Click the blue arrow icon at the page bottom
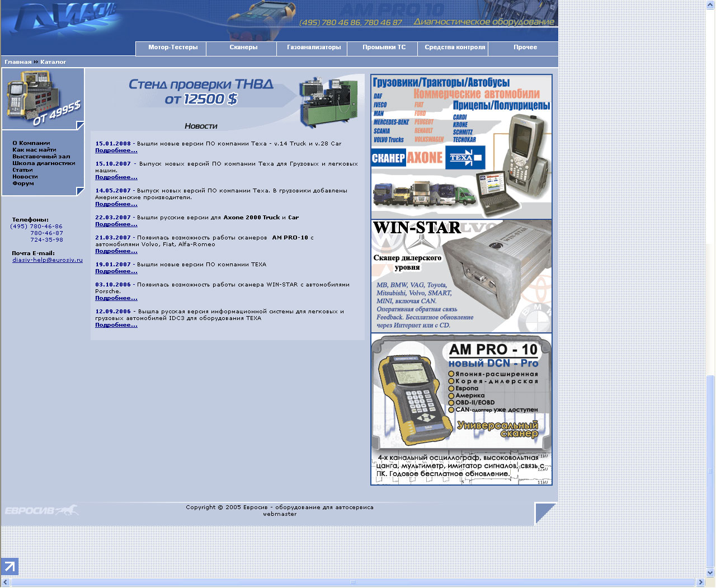This screenshot has height=588, width=716. click(x=10, y=567)
